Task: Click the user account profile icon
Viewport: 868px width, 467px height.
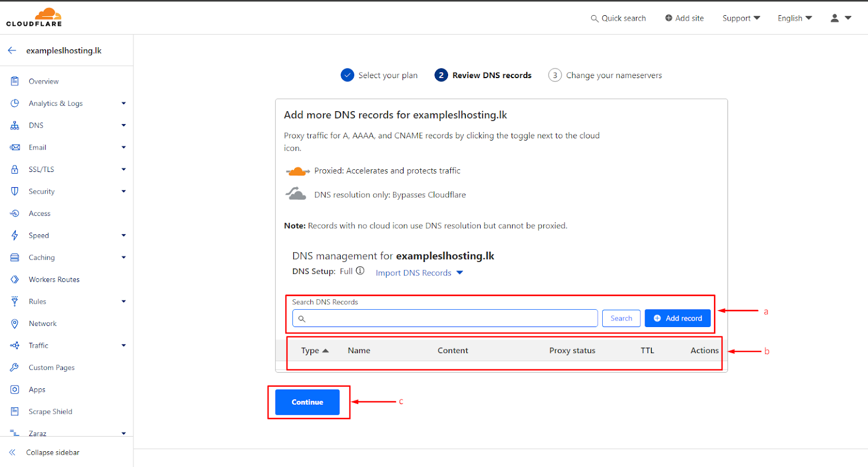Action: click(x=834, y=18)
